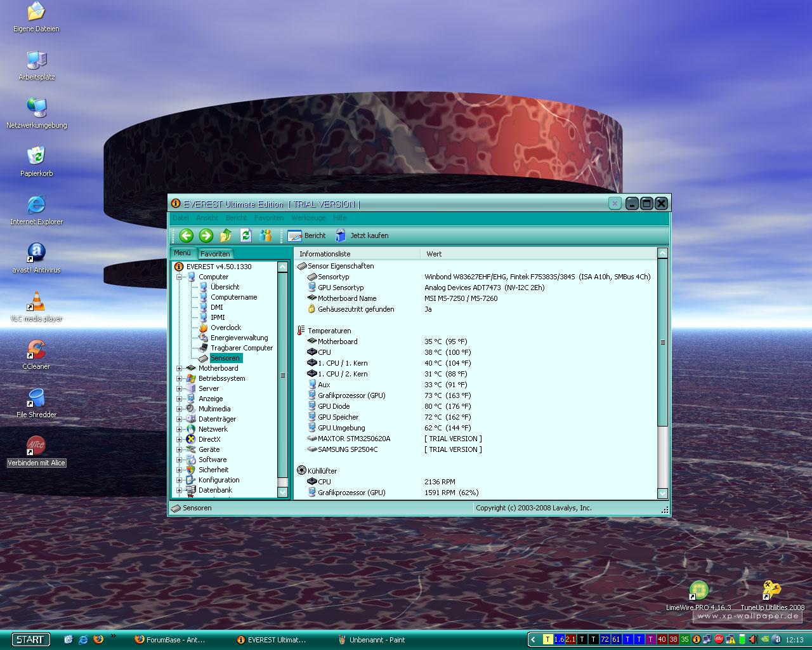
Task: Open the Bericht menu
Action: [236, 218]
